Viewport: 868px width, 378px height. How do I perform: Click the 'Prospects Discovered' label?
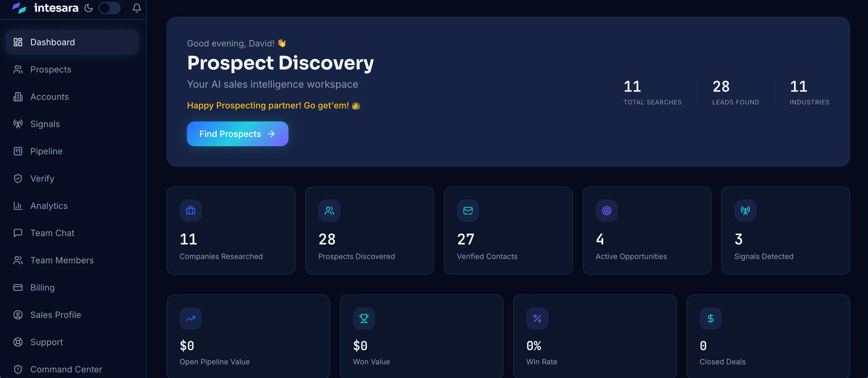(357, 257)
